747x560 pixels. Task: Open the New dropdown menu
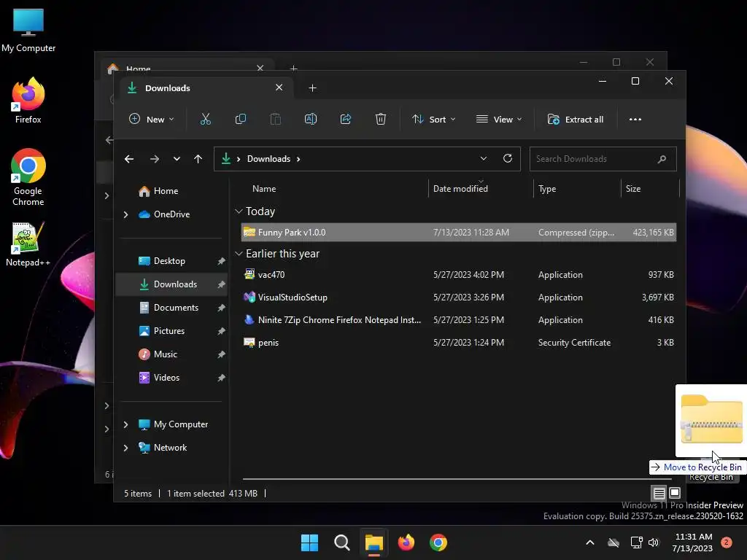(152, 119)
